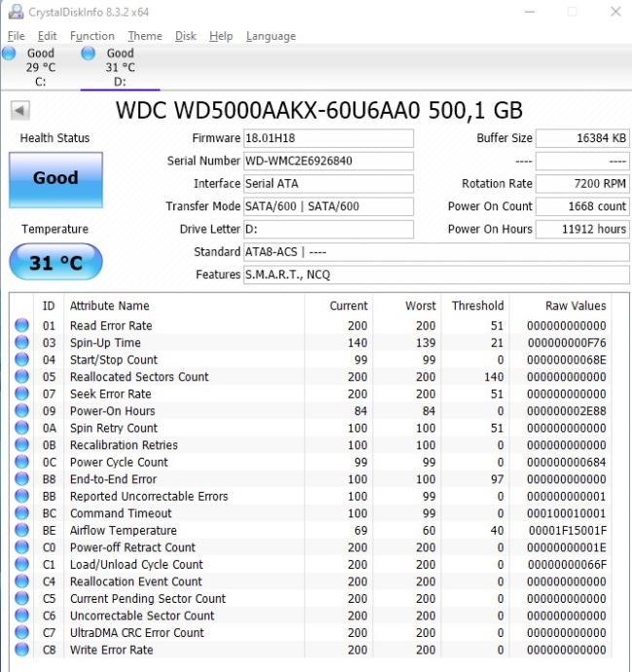
Task: Switch to the C: drive tab at 29 °C
Action: click(40, 67)
